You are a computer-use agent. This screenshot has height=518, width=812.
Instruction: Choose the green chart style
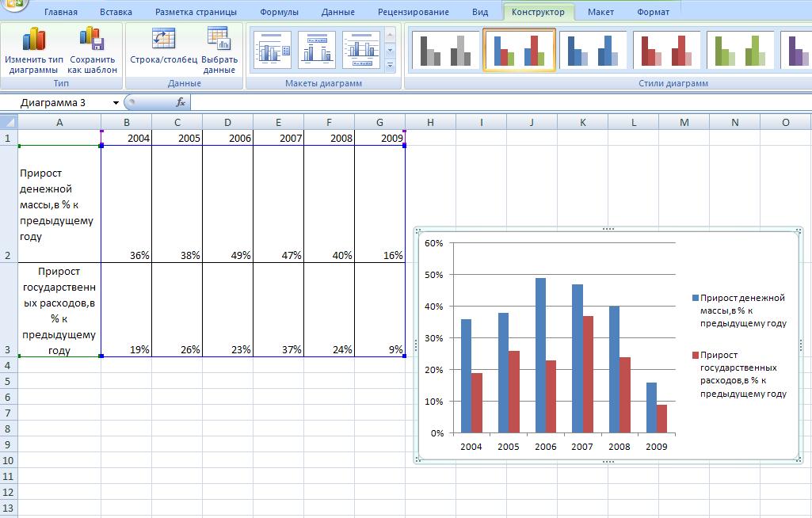[x=740, y=50]
